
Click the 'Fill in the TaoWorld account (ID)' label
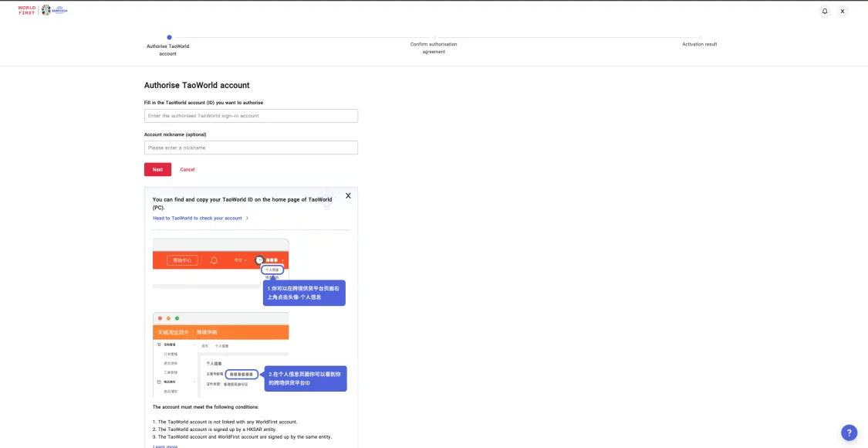[x=203, y=103]
